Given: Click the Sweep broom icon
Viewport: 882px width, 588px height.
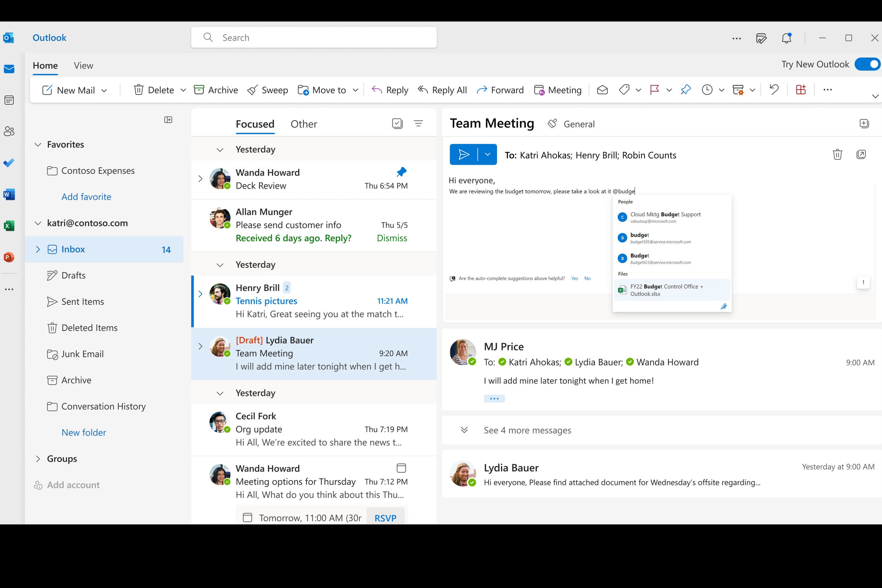Looking at the screenshot, I should tap(252, 90).
